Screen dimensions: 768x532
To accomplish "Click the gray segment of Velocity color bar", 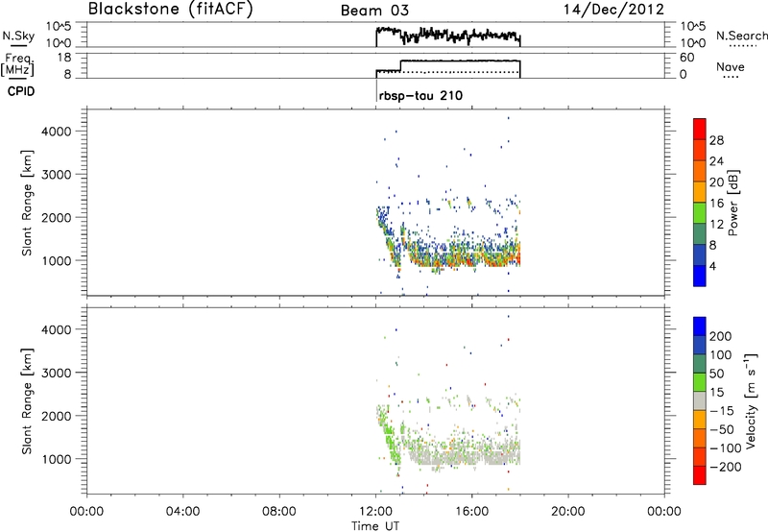I will tap(700, 400).
